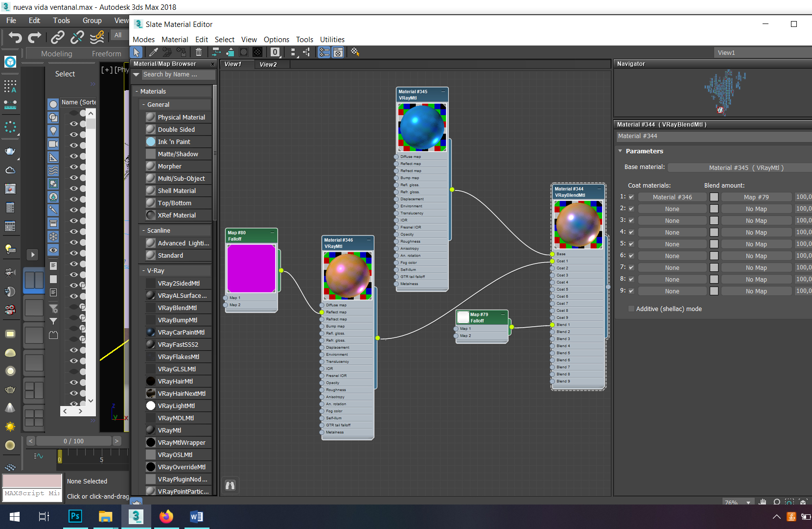Click the binoculars search icon in view
Screen dimensions: 812x529
(230, 485)
